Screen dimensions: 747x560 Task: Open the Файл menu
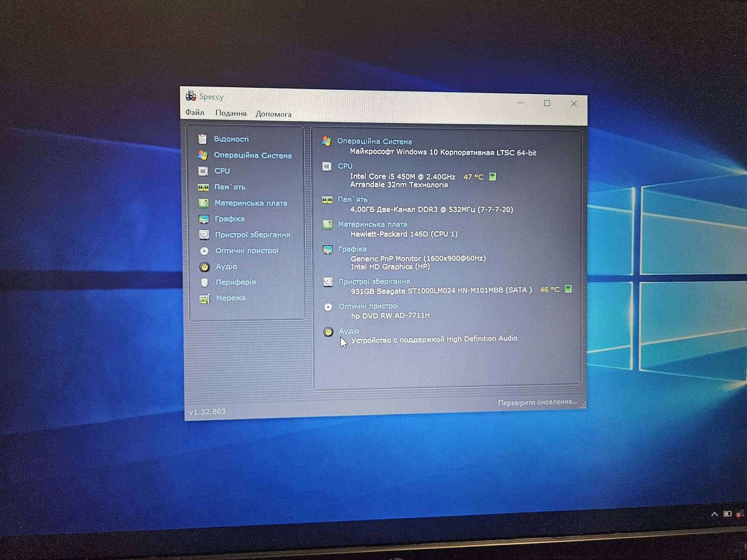[x=195, y=112]
